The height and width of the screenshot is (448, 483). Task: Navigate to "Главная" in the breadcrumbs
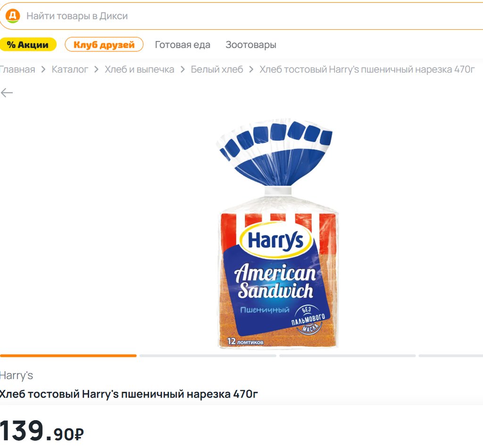pos(17,70)
